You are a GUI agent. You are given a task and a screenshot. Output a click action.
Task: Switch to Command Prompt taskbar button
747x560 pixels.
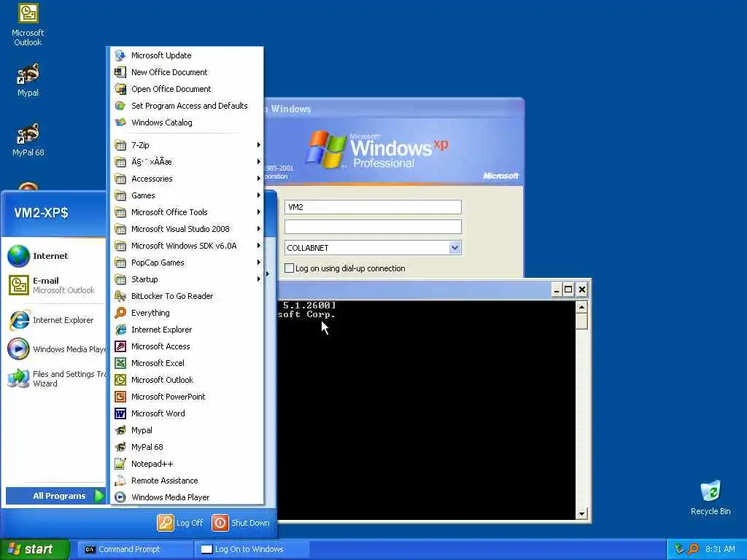click(135, 549)
